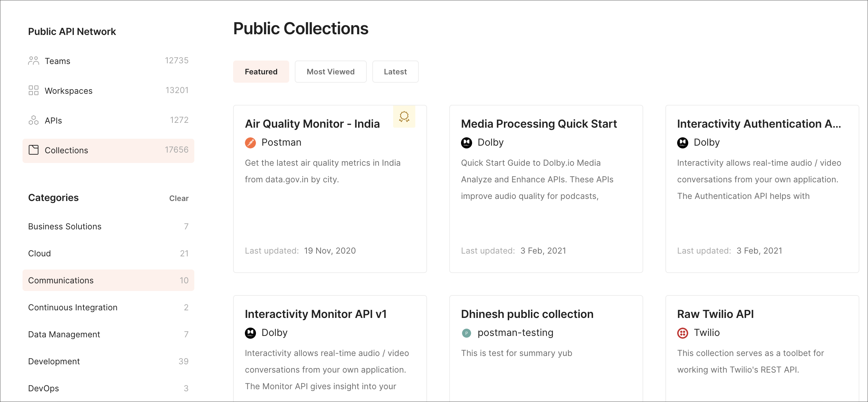This screenshot has height=402, width=868.
Task: Click the Collections folder icon
Action: click(34, 150)
